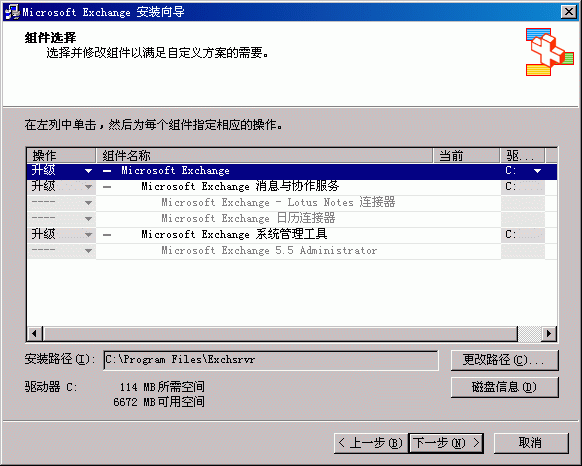Click the 取消 button
This screenshot has height=466, width=582.
[531, 443]
